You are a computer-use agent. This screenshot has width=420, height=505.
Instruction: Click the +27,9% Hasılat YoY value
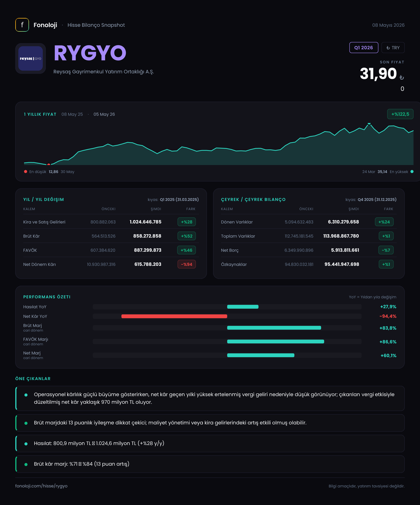[388, 307]
